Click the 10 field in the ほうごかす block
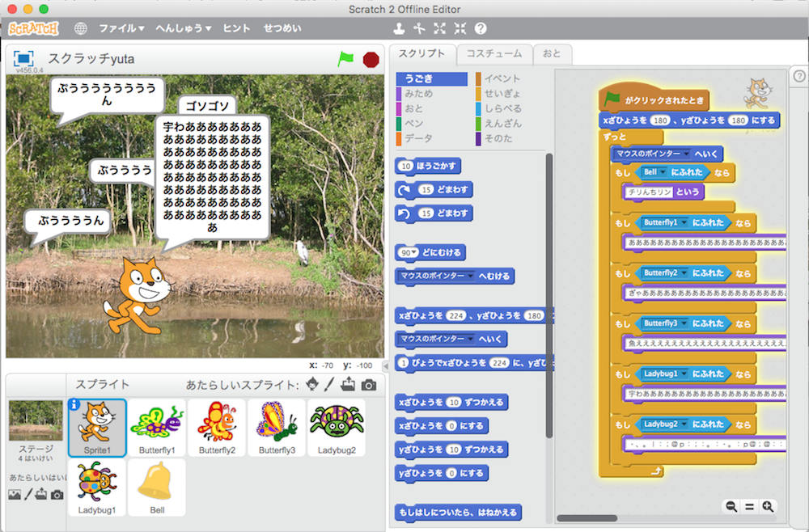Screen dimensions: 809x532 (406, 166)
